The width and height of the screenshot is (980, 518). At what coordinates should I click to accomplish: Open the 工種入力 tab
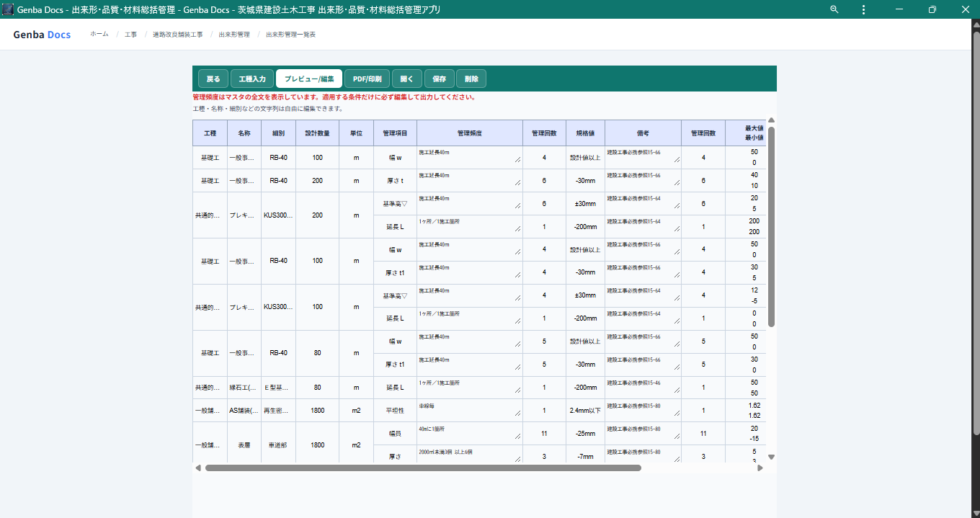(252, 79)
